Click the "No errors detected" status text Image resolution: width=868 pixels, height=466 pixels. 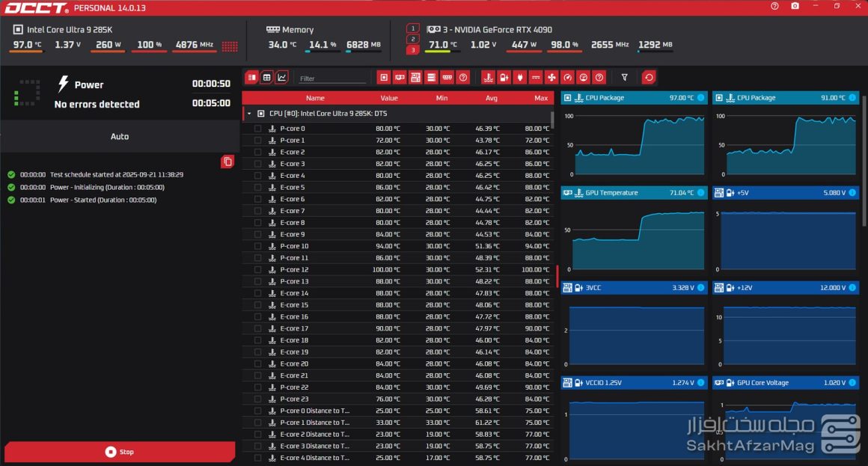click(x=97, y=104)
